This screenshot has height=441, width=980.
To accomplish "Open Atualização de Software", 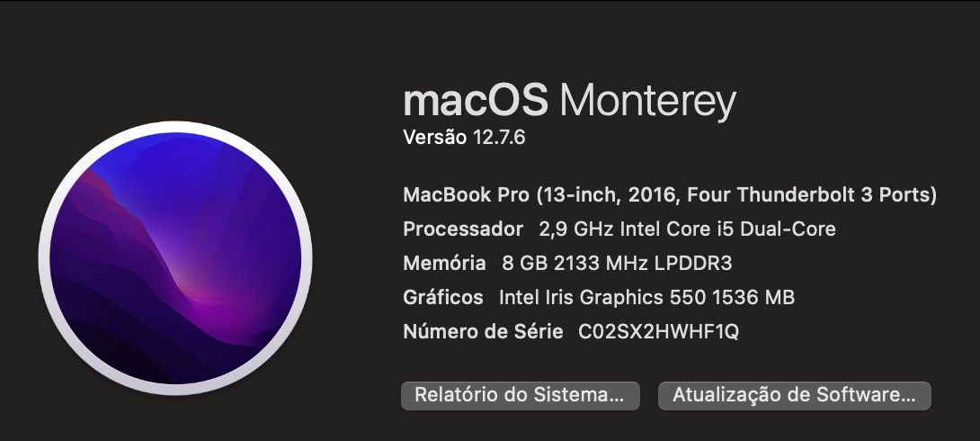I will click(795, 396).
